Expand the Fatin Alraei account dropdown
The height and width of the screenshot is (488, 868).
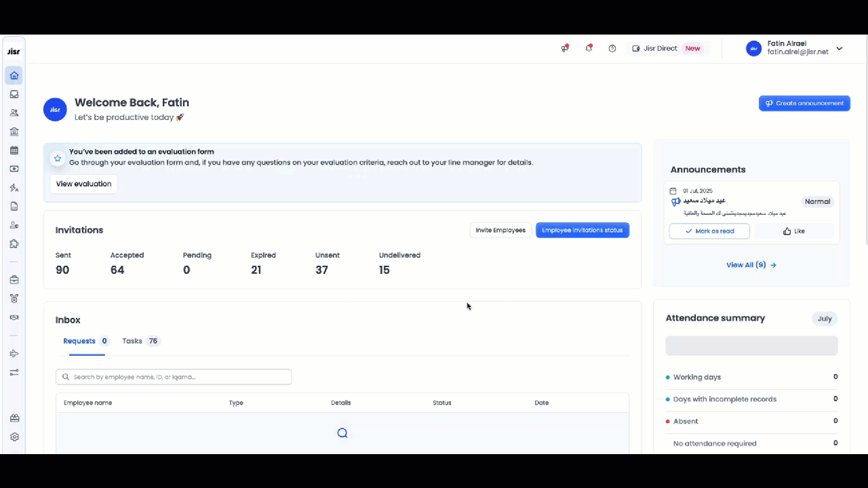click(x=839, y=48)
